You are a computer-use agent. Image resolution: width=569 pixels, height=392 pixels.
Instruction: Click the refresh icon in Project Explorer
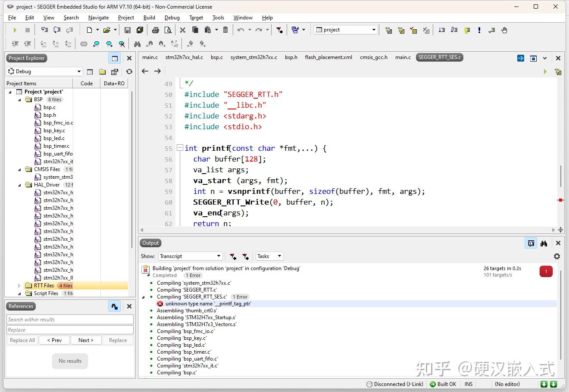[129, 72]
